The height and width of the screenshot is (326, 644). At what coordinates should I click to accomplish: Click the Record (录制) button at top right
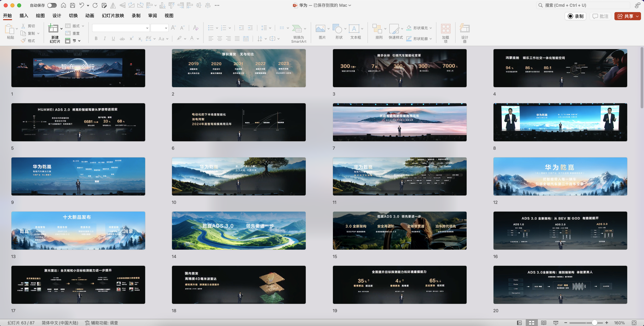[x=575, y=16]
